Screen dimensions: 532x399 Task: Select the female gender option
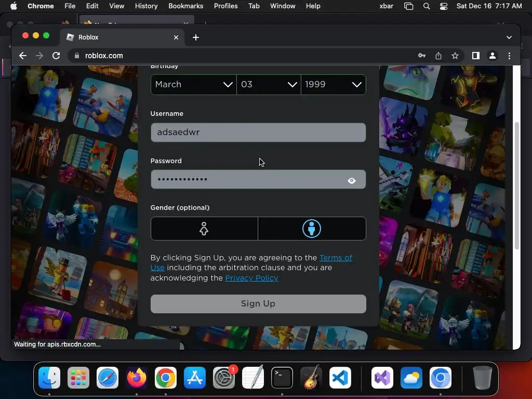click(204, 229)
